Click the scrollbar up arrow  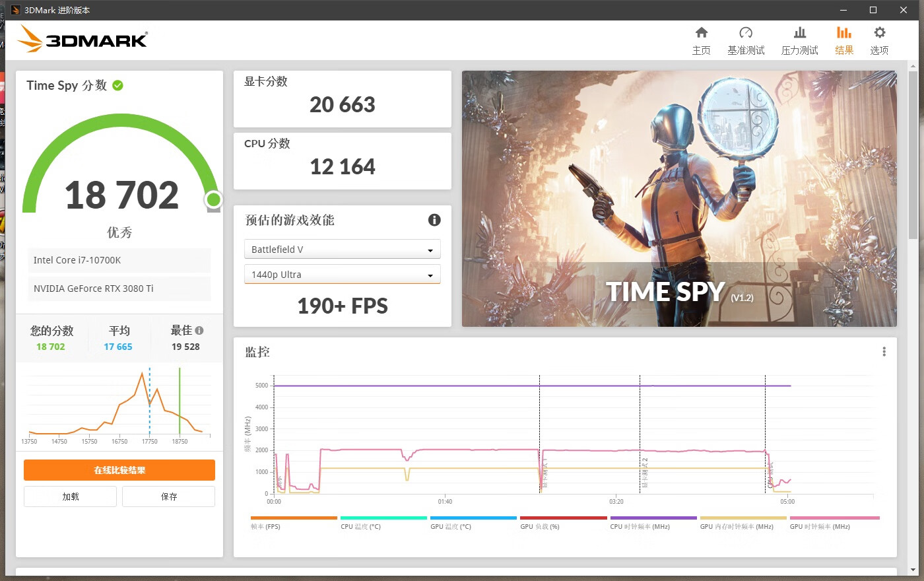(913, 65)
